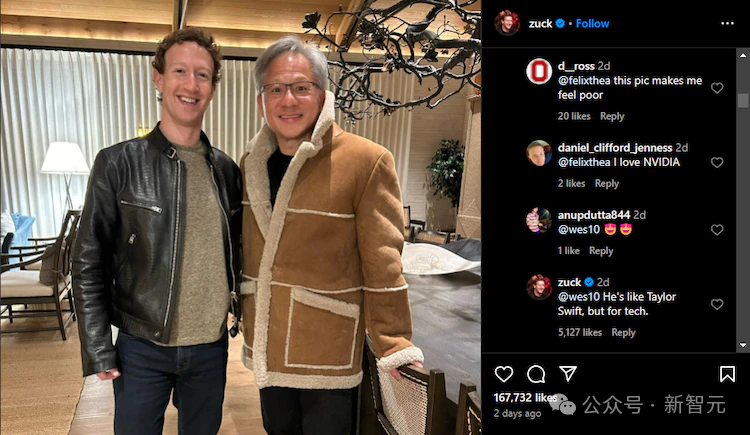Like the post with the heart icon below comments
The width and height of the screenshot is (750, 435).
504,374
